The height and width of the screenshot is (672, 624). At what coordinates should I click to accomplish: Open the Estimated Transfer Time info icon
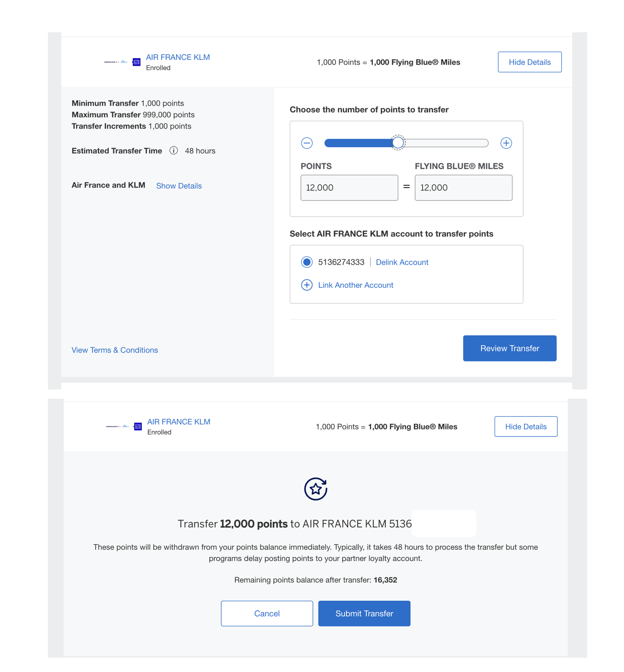pyautogui.click(x=174, y=150)
